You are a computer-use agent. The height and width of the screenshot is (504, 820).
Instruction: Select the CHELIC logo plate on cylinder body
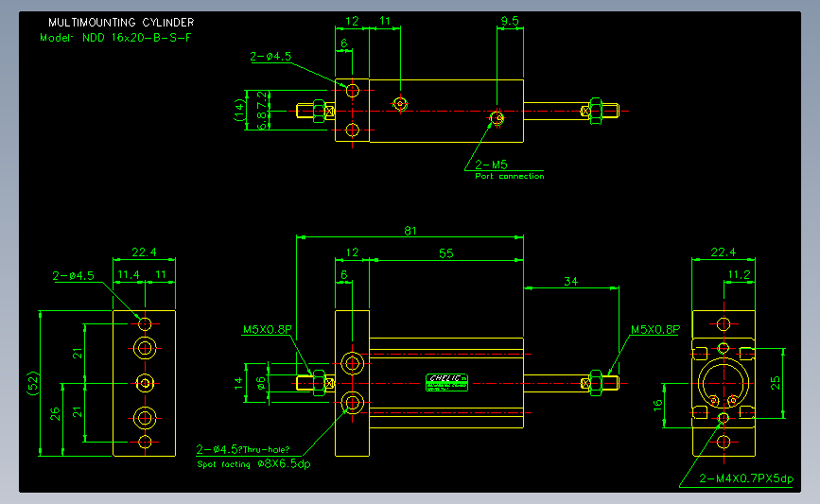[446, 382]
